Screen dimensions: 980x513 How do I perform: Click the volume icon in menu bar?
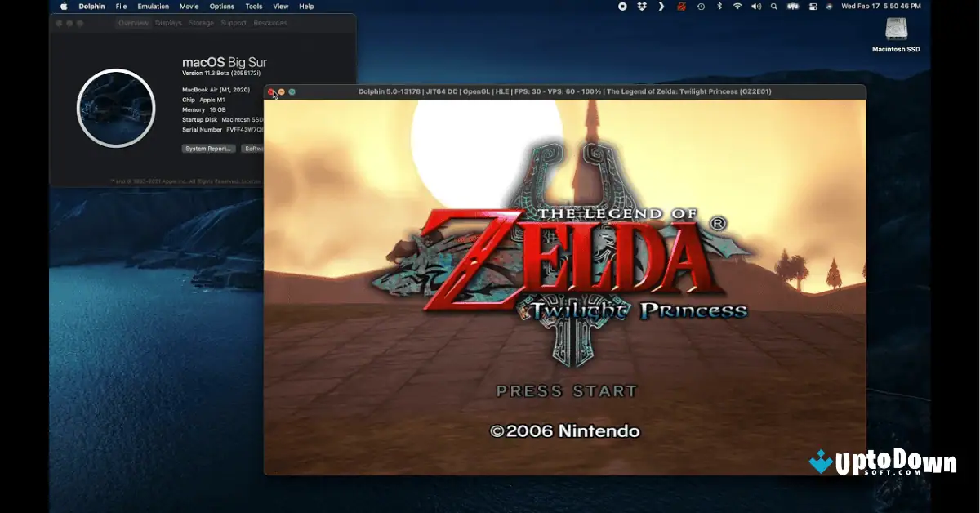coord(757,7)
